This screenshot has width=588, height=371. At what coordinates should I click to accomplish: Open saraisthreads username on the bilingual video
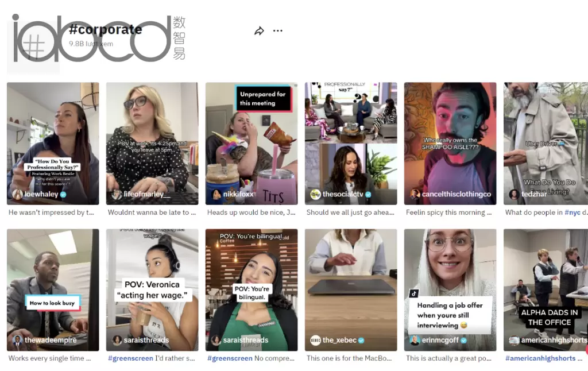(x=246, y=340)
